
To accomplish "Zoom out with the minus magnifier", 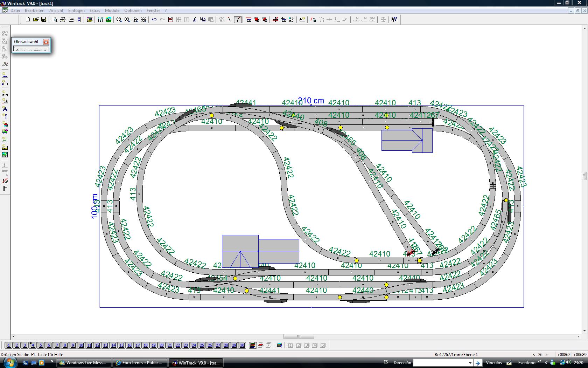I will coord(119,20).
